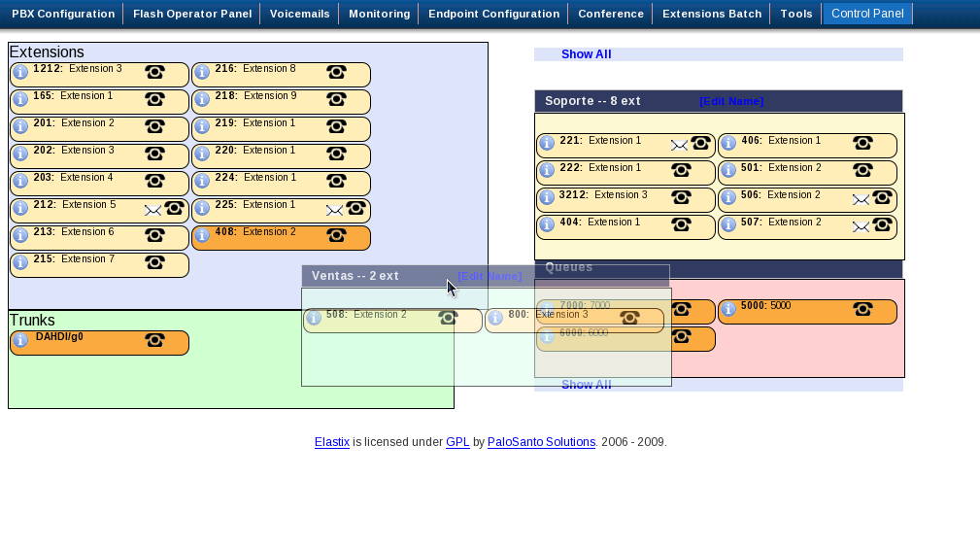Switch to the Voicemails tab

tap(299, 14)
